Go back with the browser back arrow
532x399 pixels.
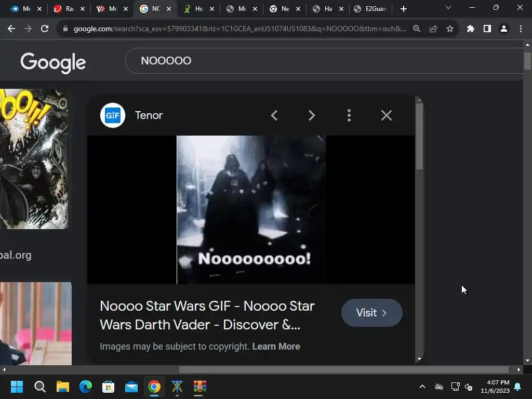(11, 29)
